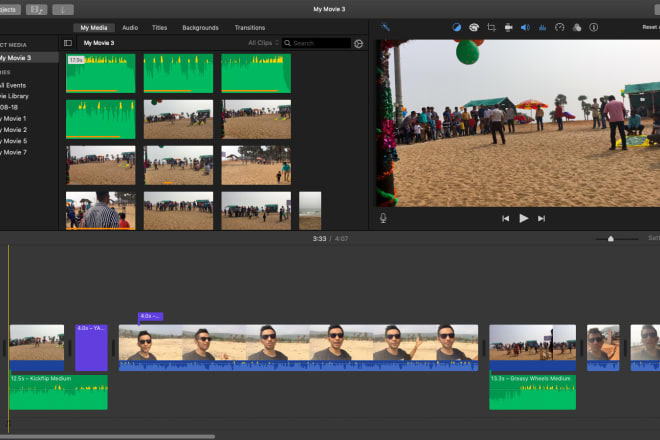Open browser appearance settings gear icon

click(359, 43)
